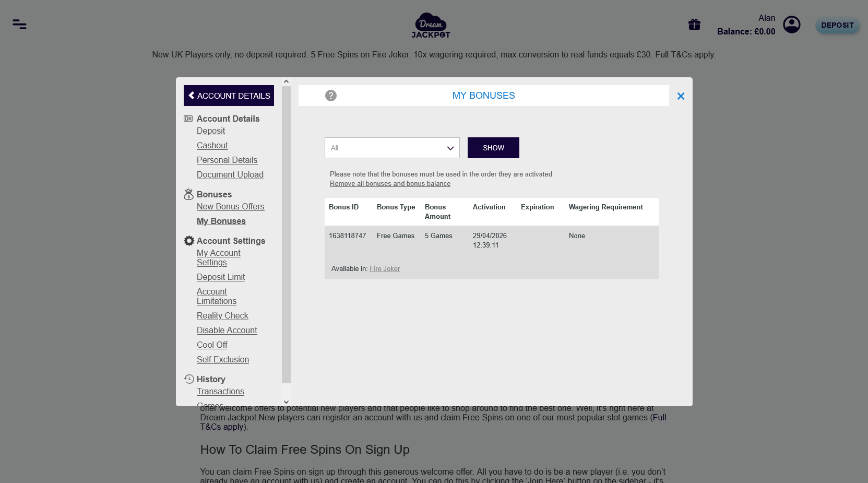This screenshot has width=868, height=483.
Task: Click the question mark help icon
Action: [x=331, y=96]
